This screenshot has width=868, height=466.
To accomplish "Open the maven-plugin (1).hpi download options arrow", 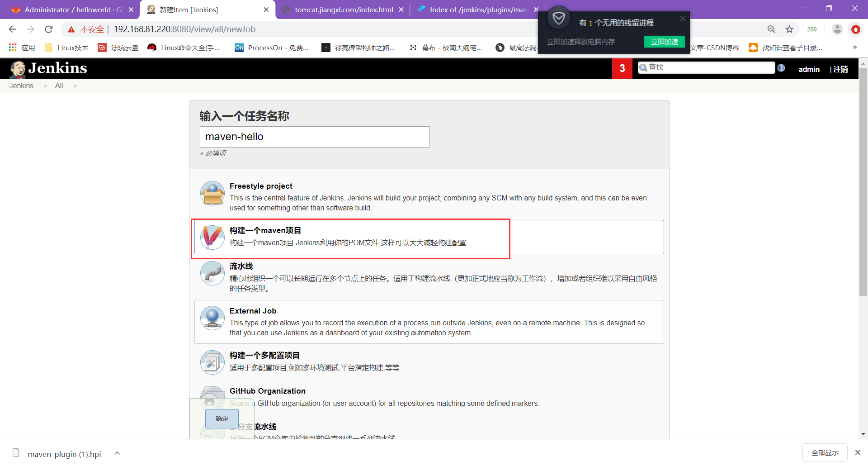I will point(117,452).
